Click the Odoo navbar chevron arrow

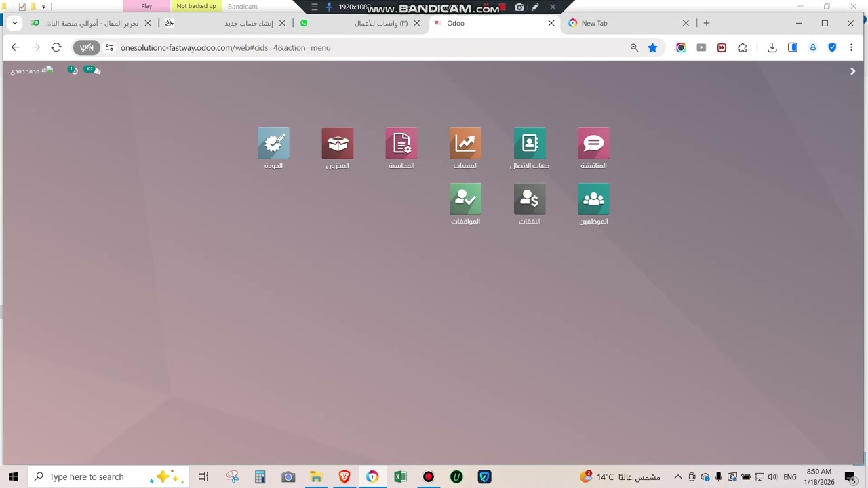click(852, 71)
